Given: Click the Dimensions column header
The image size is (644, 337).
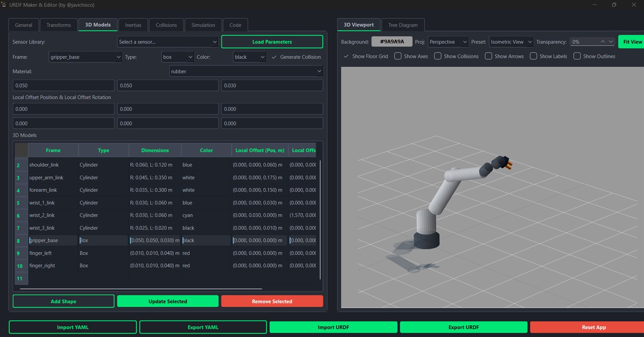Looking at the screenshot, I should pyautogui.click(x=155, y=150).
